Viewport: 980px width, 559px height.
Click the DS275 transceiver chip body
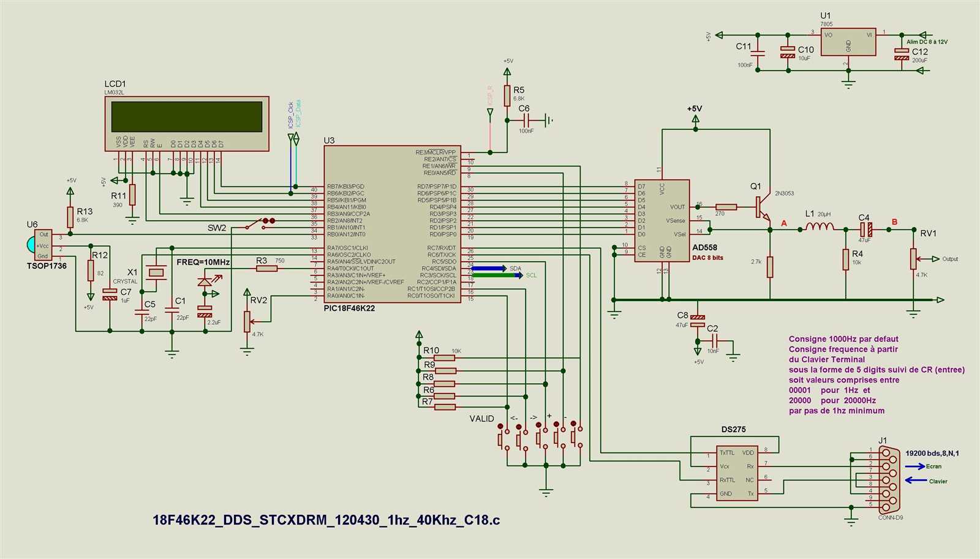point(737,473)
